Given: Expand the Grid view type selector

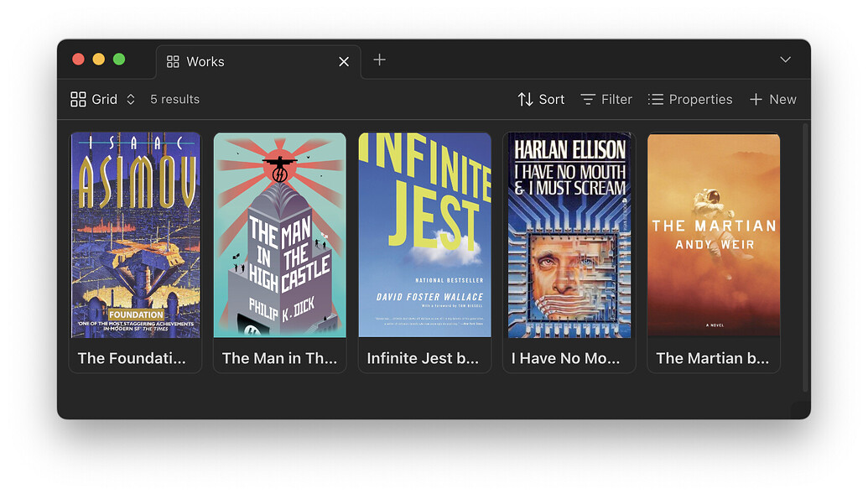Looking at the screenshot, I should [x=131, y=99].
